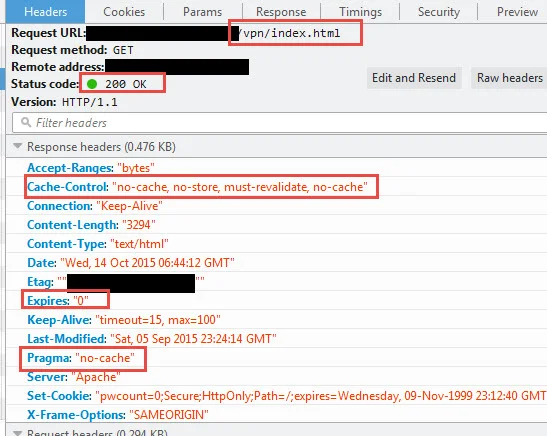547x436 pixels.
Task: Collapse the Request headers section
Action: (x=17, y=433)
